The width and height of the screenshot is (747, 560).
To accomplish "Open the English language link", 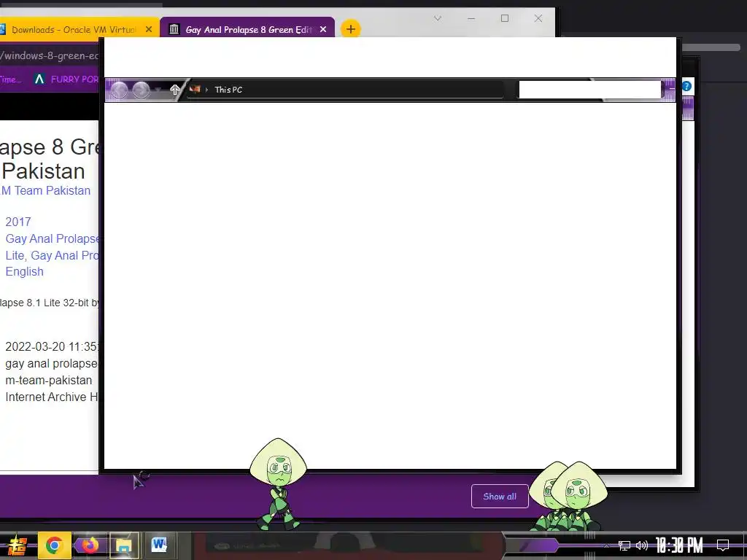I will pyautogui.click(x=24, y=271).
